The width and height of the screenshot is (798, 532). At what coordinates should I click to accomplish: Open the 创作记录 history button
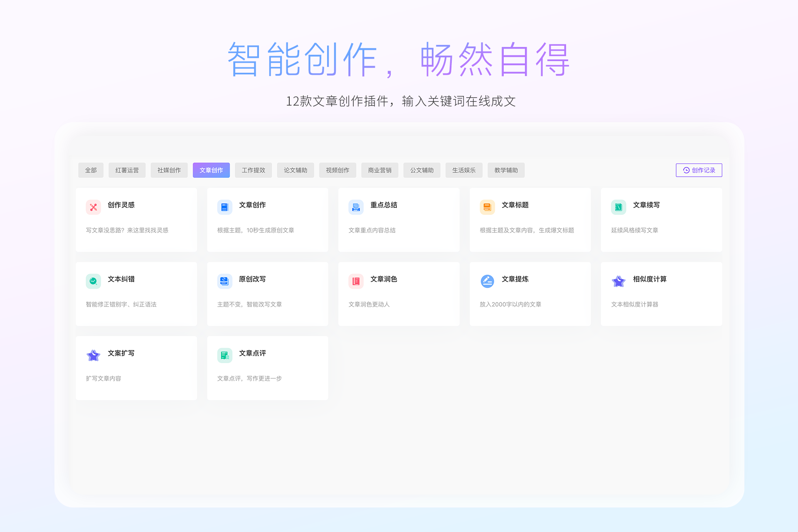[x=699, y=170]
